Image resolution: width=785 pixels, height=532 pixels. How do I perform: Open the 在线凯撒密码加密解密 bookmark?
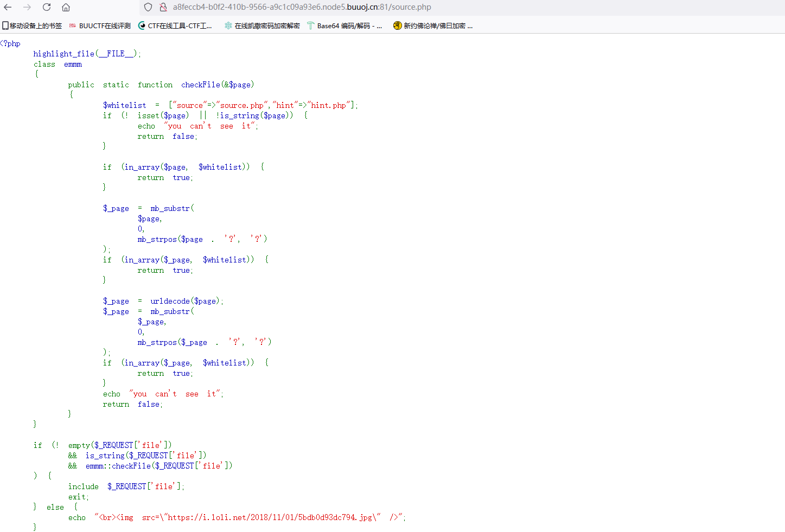[x=262, y=25]
